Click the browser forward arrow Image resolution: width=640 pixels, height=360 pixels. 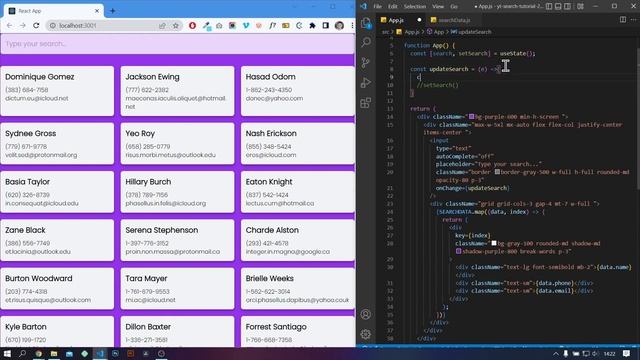[x=23, y=25]
